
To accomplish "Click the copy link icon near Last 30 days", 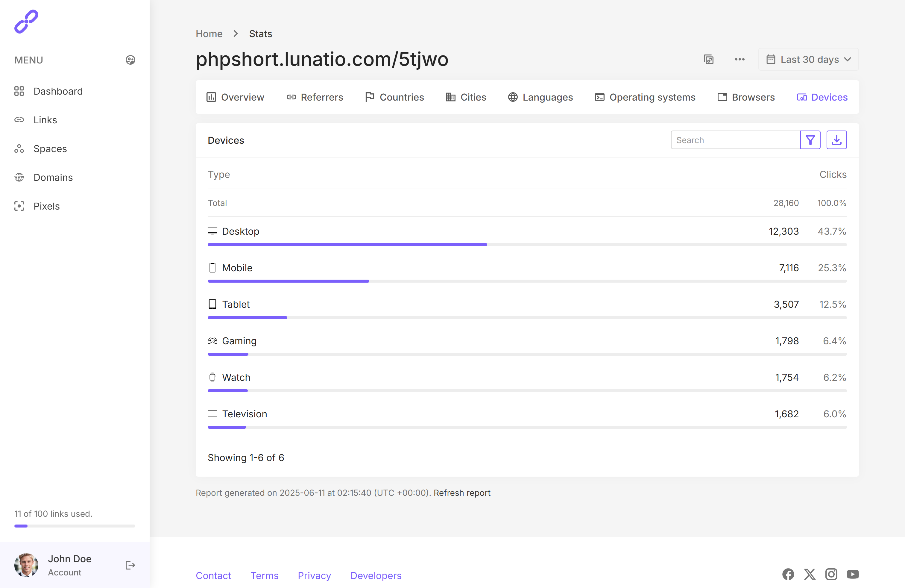I will 708,59.
